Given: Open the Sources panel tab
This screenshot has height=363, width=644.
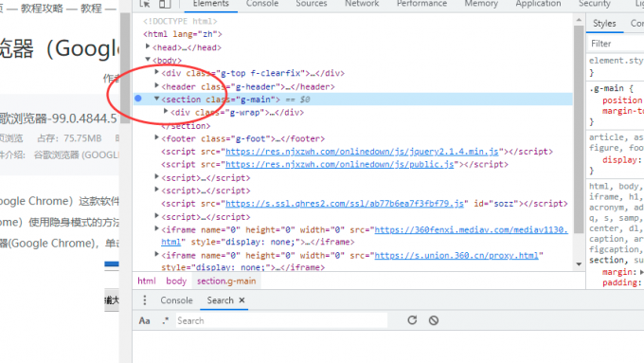Looking at the screenshot, I should [312, 4].
